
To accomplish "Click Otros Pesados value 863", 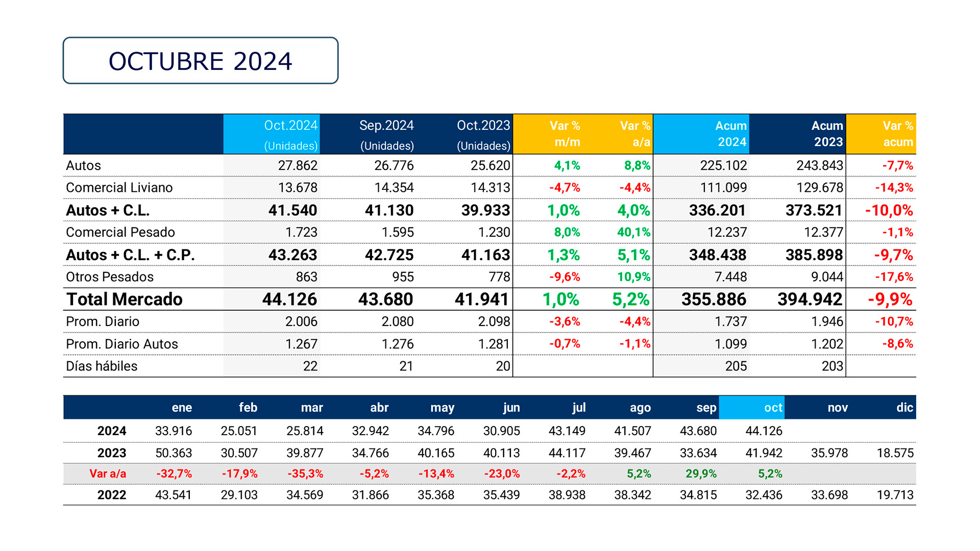I will pyautogui.click(x=307, y=277).
